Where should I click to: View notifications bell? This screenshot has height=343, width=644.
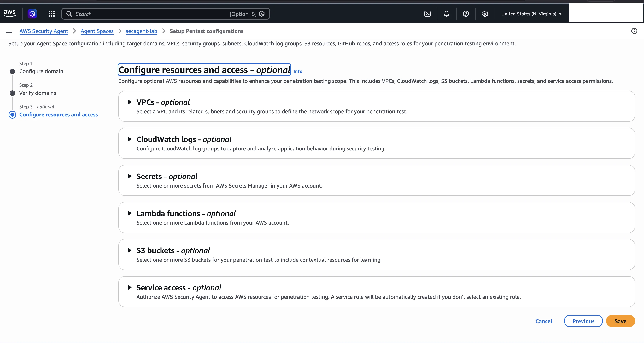(447, 14)
